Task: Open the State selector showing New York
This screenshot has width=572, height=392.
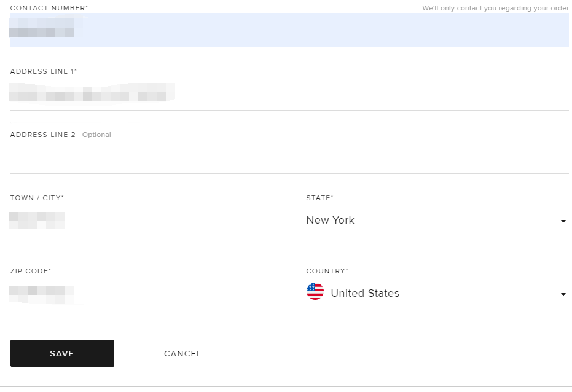Action: [x=430, y=221]
